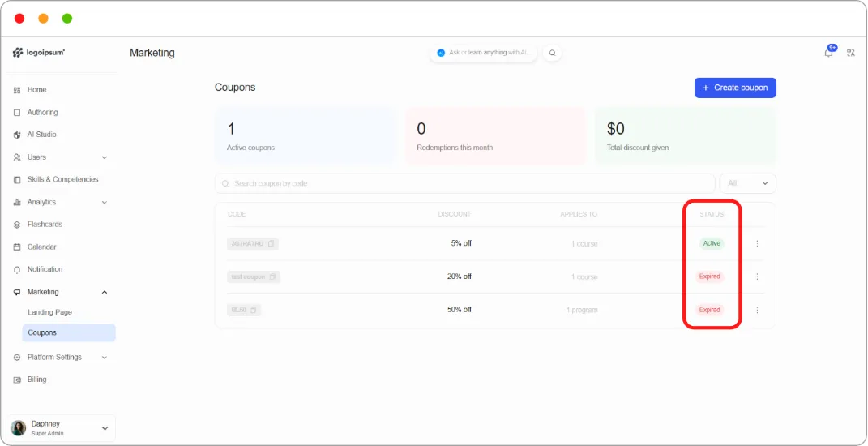
Task: Click the logoipsum logo
Action: pos(39,53)
